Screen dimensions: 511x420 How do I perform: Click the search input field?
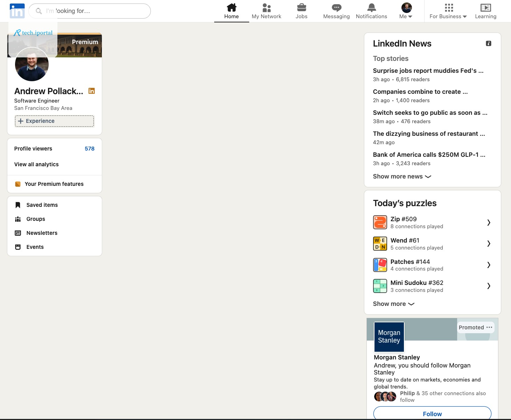click(x=90, y=11)
